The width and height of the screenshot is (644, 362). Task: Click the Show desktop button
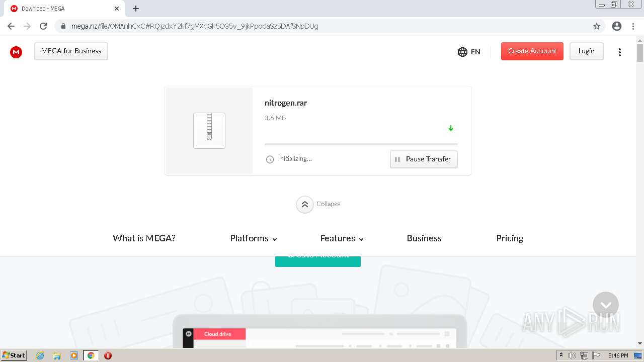tap(638, 355)
